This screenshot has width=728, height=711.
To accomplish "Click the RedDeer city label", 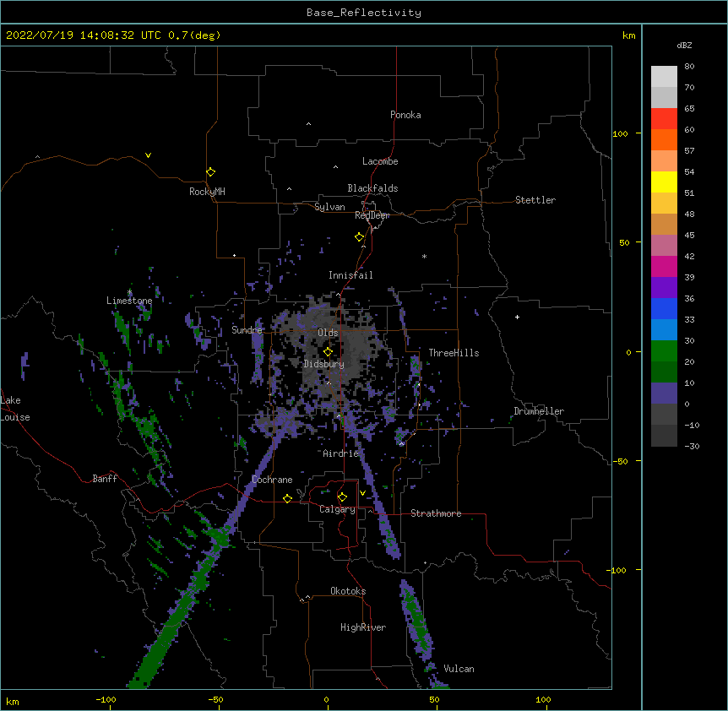I will 372,215.
